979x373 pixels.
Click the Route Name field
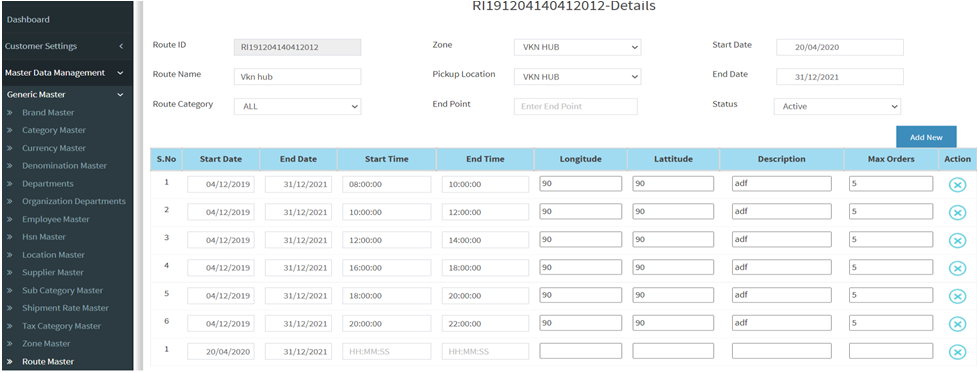(x=298, y=77)
